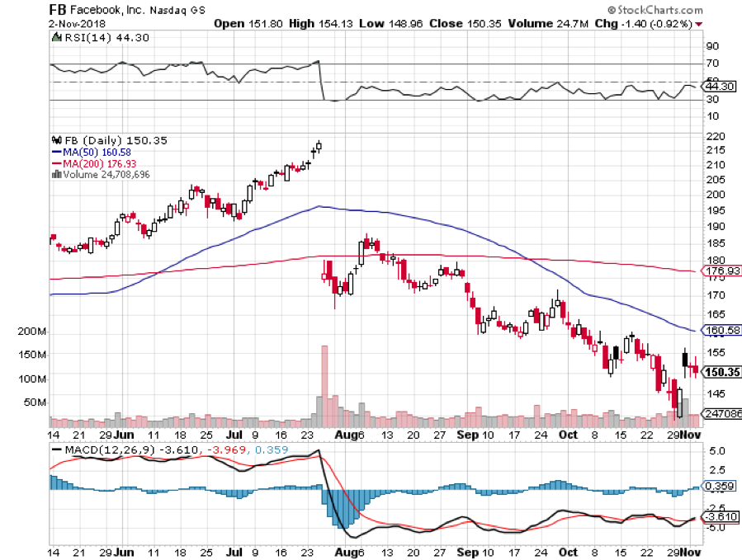Image resolution: width=742 pixels, height=560 pixels.
Task: Click the 90 label on the RSI axis
Action: [x=712, y=46]
